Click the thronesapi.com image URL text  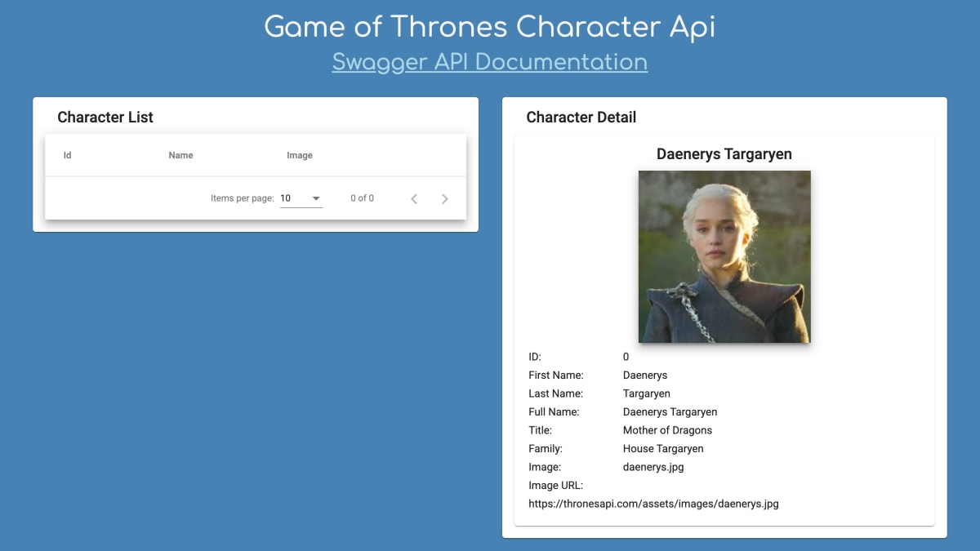653,504
